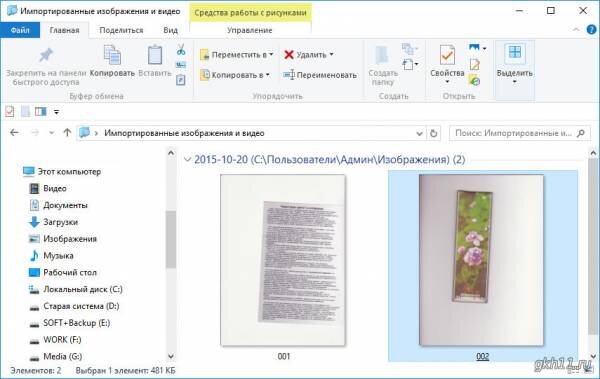Click the Вставить (Paste) icon
The height and width of the screenshot is (379, 600).
(x=155, y=55)
